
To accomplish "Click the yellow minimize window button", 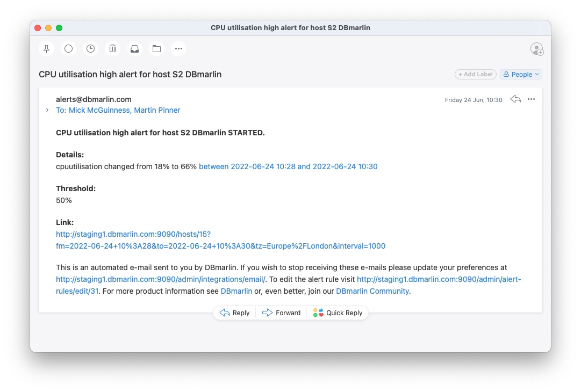I will (48, 28).
